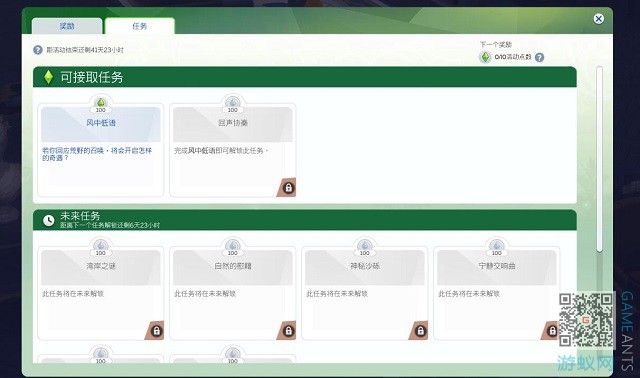The width and height of the screenshot is (640, 378).
Task: Click the help icon next to 活动点数
Action: pyautogui.click(x=539, y=58)
